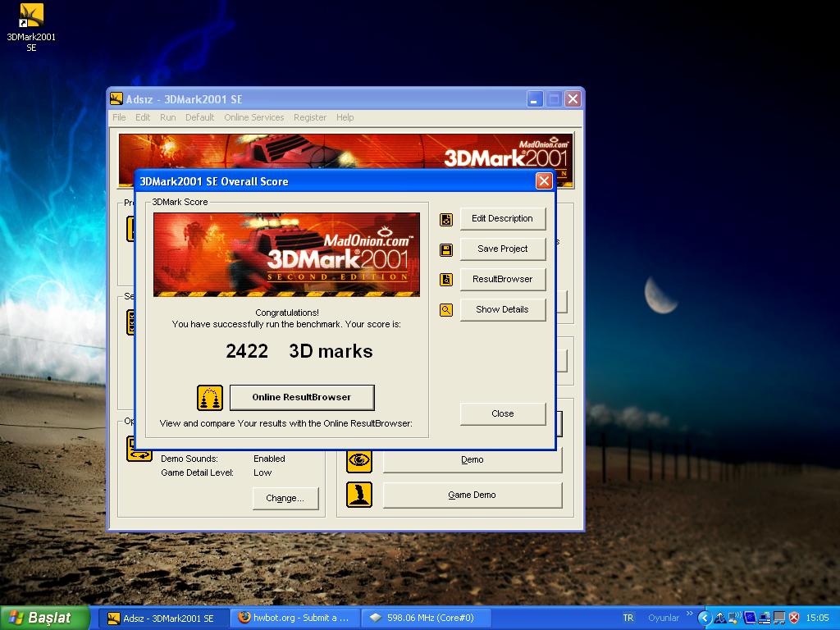Click the Edit Description icon

[445, 220]
